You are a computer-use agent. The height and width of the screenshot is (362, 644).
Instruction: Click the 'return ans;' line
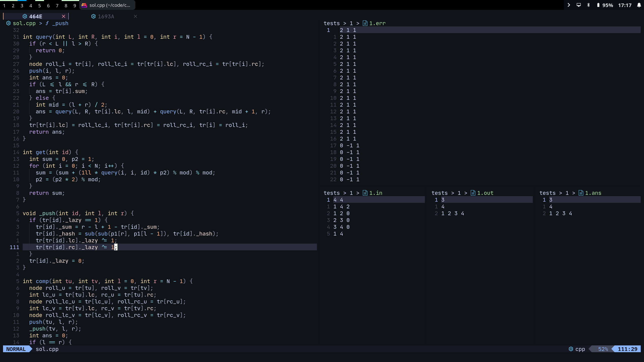coord(47,132)
